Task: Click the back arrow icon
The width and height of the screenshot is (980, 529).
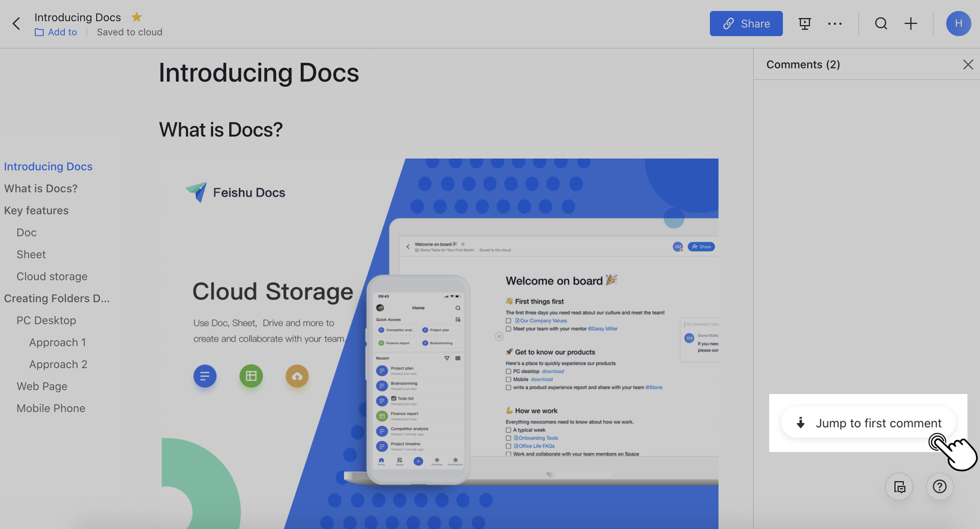Action: pos(16,24)
